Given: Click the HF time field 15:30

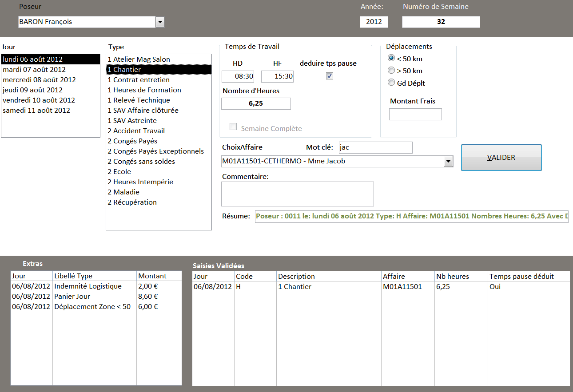Looking at the screenshot, I should (x=277, y=76).
